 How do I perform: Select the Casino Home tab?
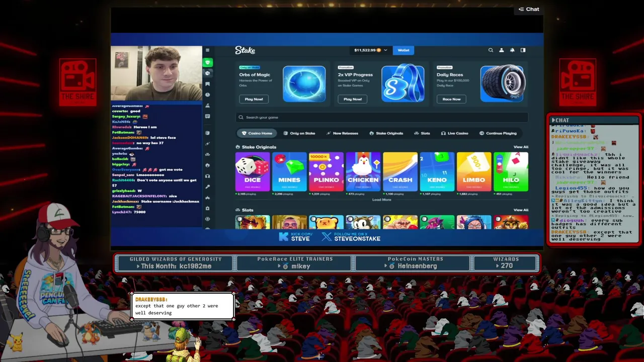[257, 133]
